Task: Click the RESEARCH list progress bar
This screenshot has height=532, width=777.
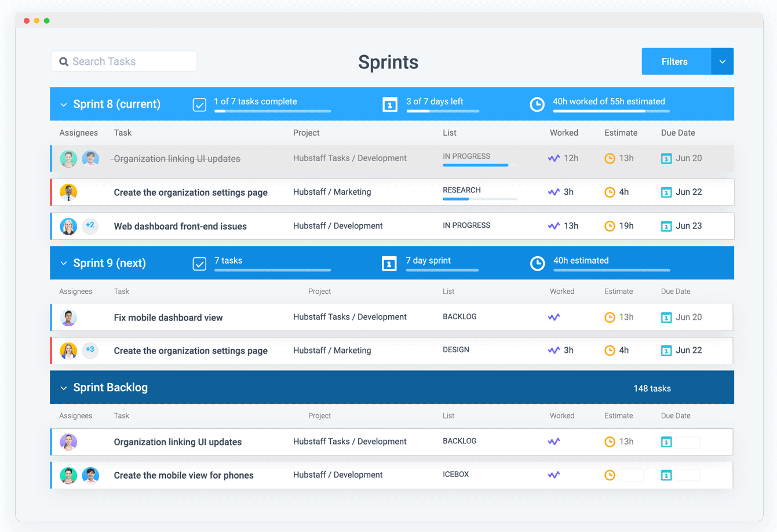Action: (480, 200)
